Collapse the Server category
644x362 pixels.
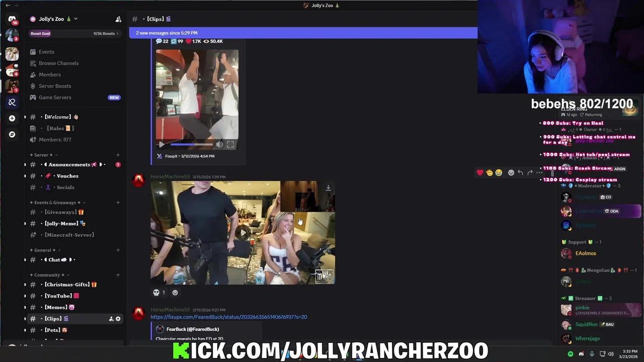click(x=44, y=155)
